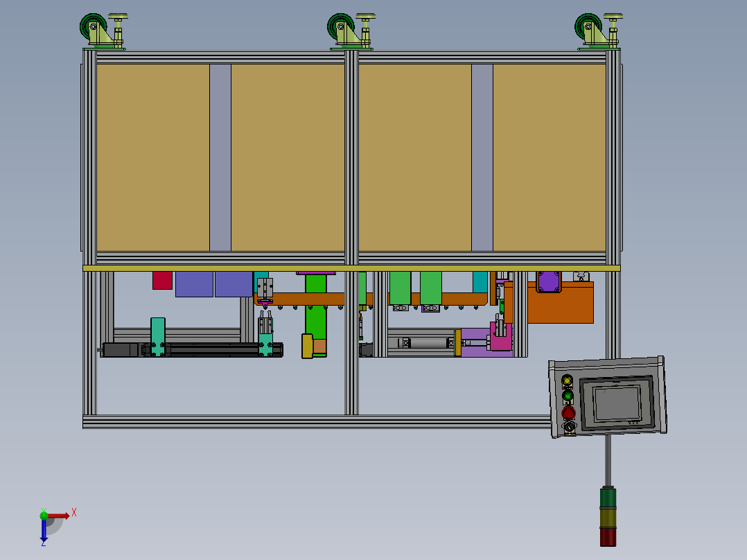Select the black servo motor of the linear actuator
747x560 pixels.
121,350
